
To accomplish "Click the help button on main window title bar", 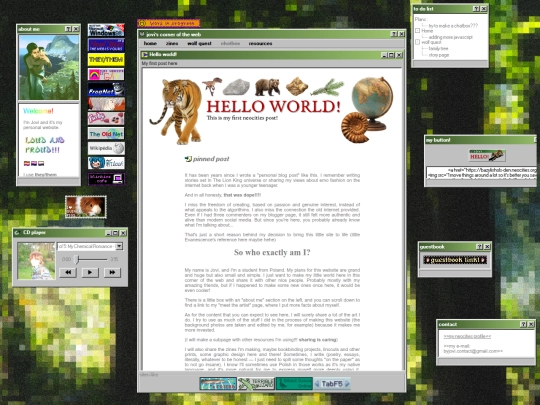I will [x=394, y=34].
